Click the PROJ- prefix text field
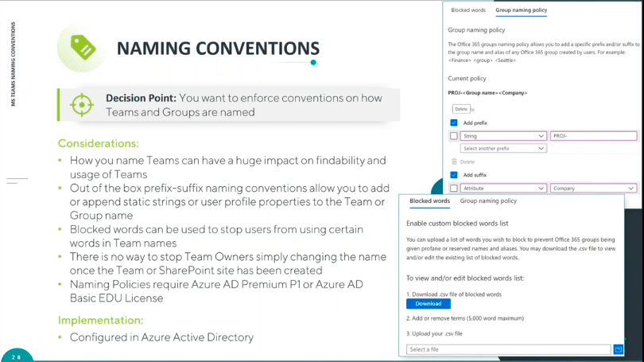The height and width of the screenshot is (362, 644). (593, 136)
